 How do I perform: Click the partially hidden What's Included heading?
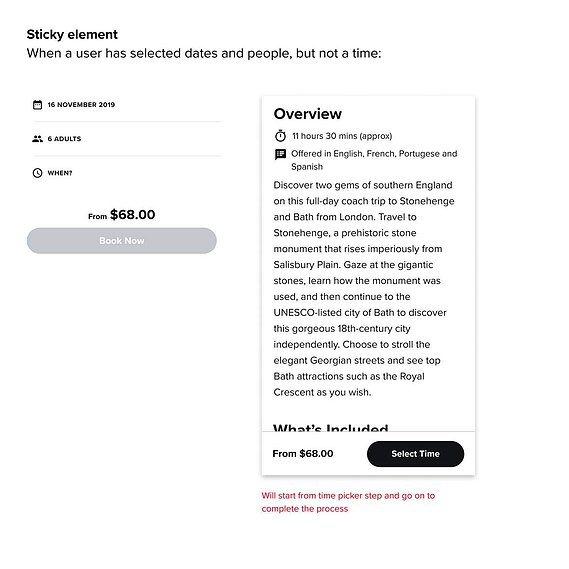[331, 427]
